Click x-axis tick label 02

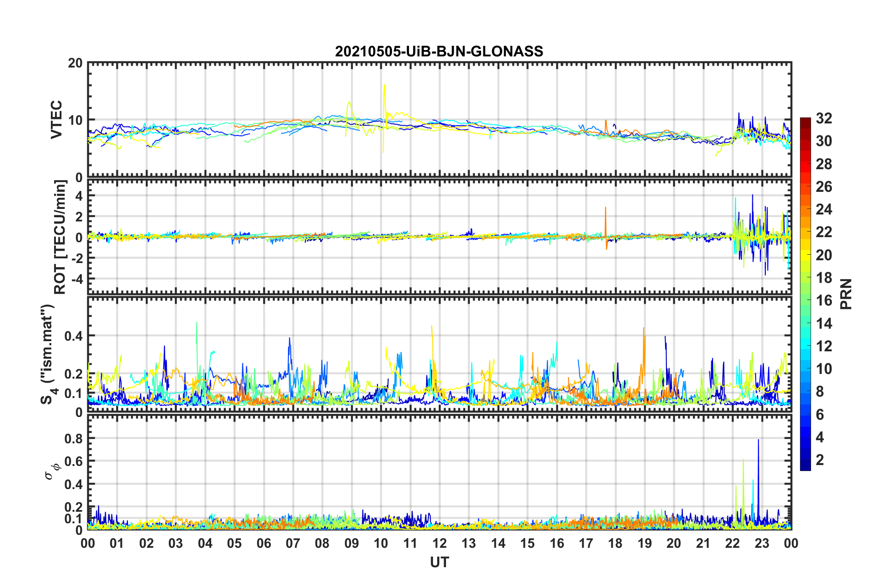tap(146, 543)
